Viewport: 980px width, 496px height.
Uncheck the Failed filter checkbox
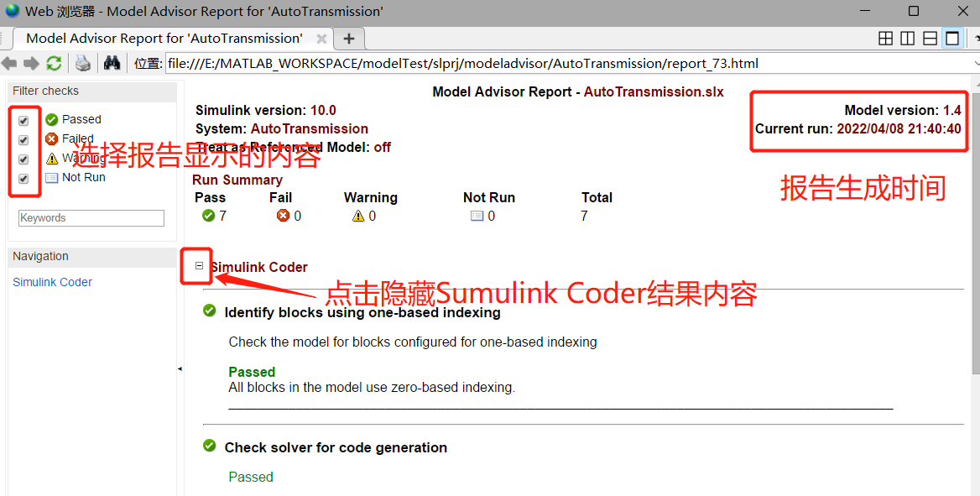[23, 139]
